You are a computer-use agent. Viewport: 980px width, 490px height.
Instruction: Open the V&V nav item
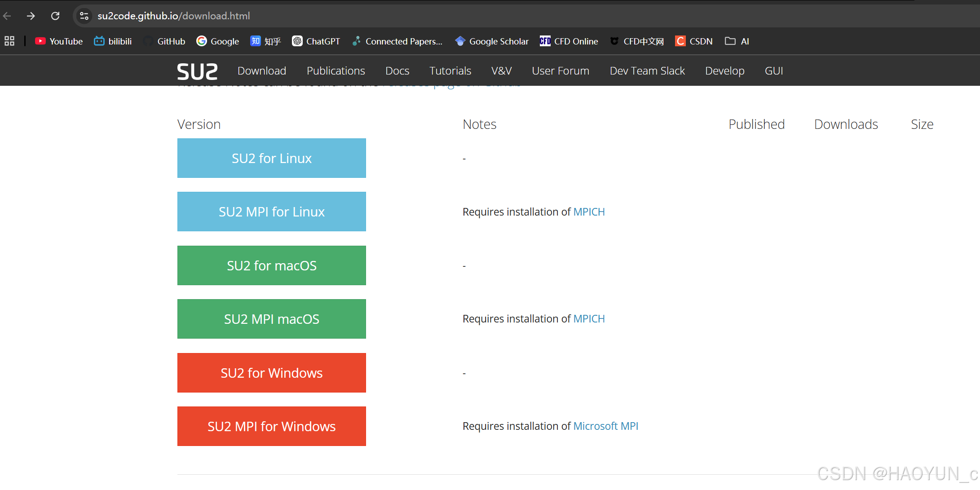click(502, 71)
